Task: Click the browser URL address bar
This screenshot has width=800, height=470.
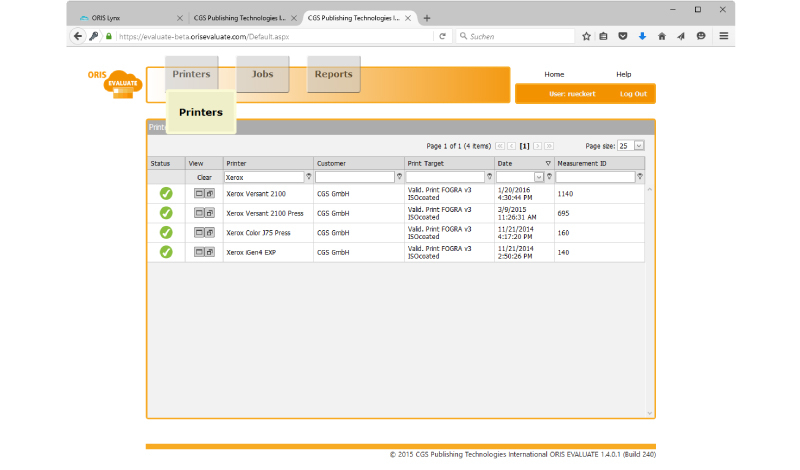Action: click(x=274, y=36)
